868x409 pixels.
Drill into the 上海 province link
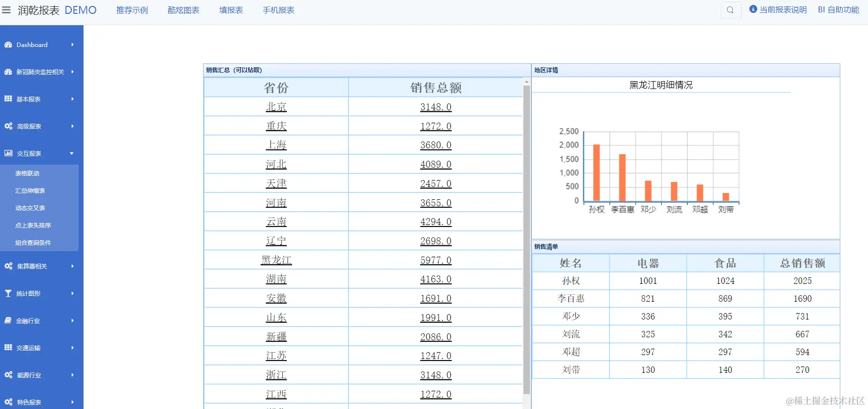[x=276, y=145]
